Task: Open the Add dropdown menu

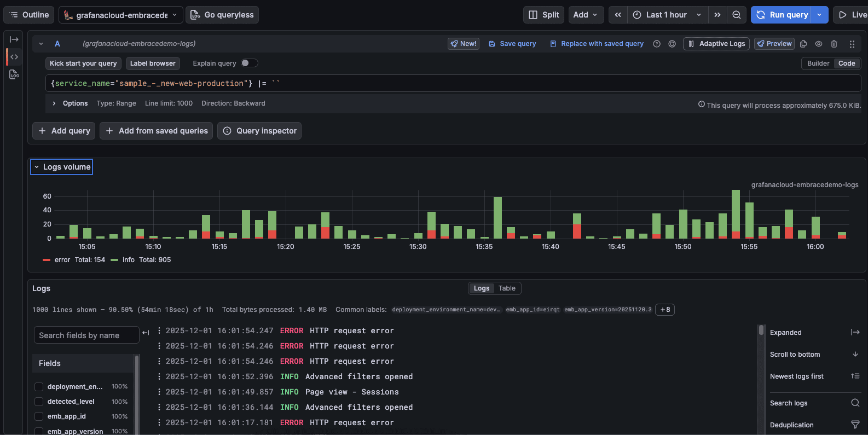Action: pyautogui.click(x=586, y=15)
